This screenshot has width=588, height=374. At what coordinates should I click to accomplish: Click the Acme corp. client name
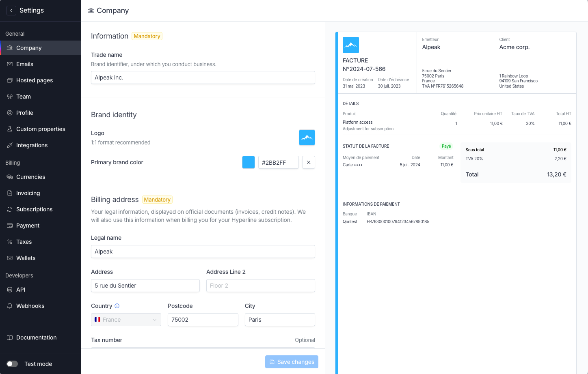coord(514,47)
